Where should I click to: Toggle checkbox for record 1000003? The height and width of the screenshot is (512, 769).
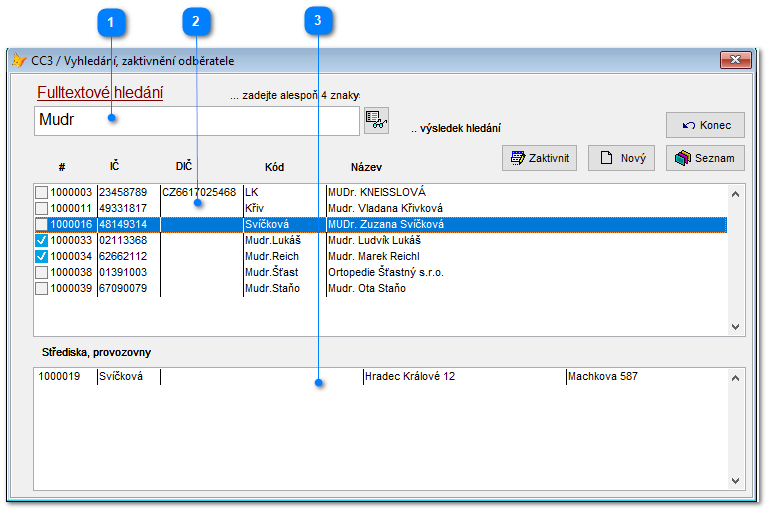41,192
